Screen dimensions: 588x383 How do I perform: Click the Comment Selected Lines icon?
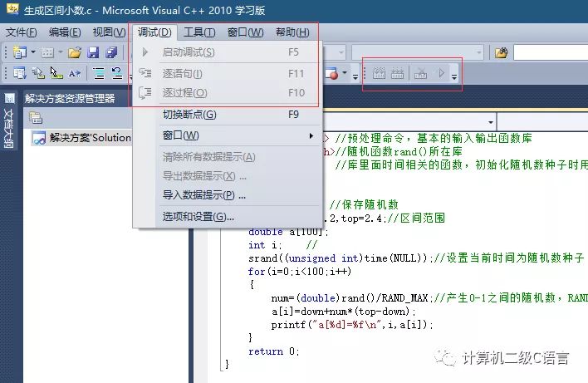tap(99, 73)
